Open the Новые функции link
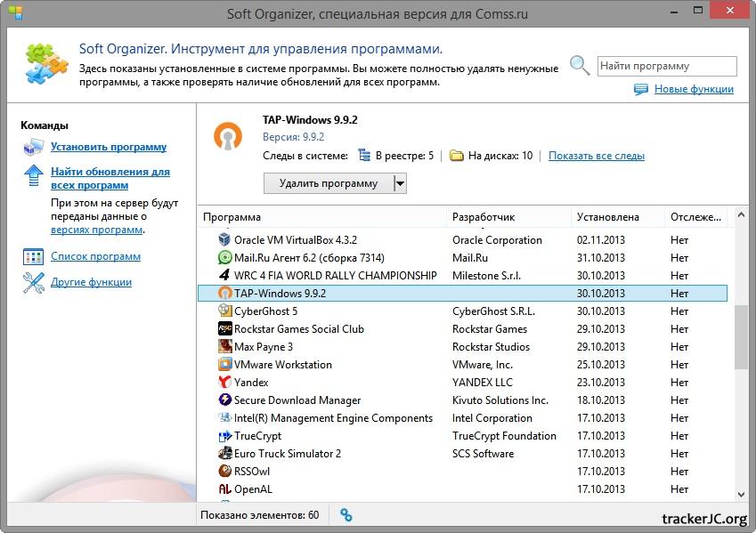The width and height of the screenshot is (756, 533). click(x=694, y=89)
